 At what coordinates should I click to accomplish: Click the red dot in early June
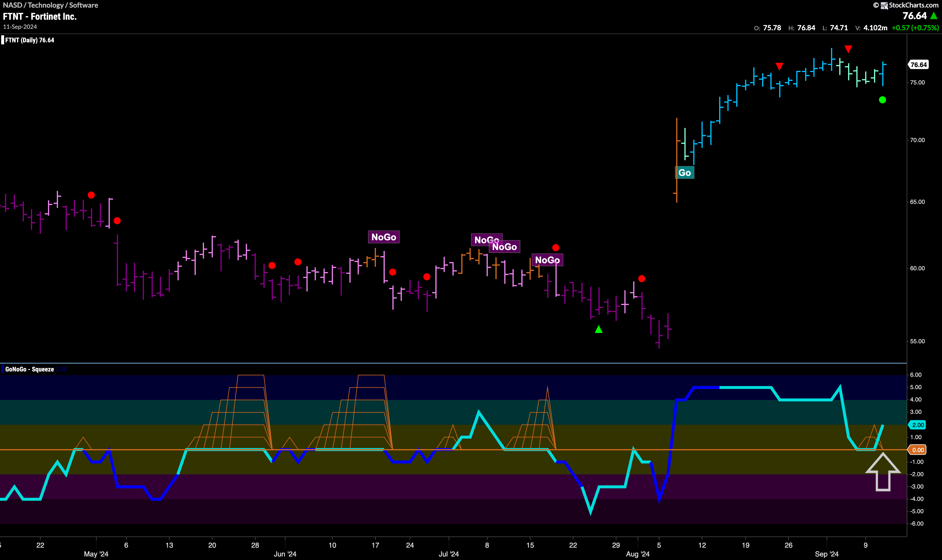click(298, 262)
